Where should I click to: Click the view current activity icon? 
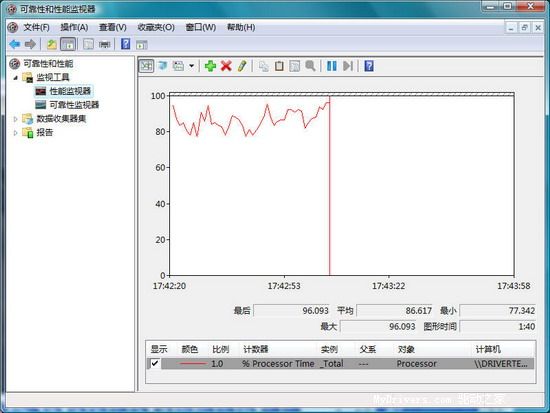pos(146,66)
